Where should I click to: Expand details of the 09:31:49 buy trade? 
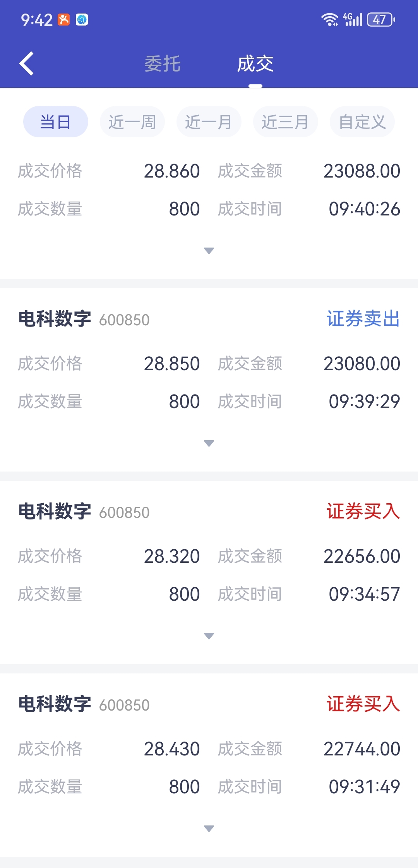pos(209,829)
